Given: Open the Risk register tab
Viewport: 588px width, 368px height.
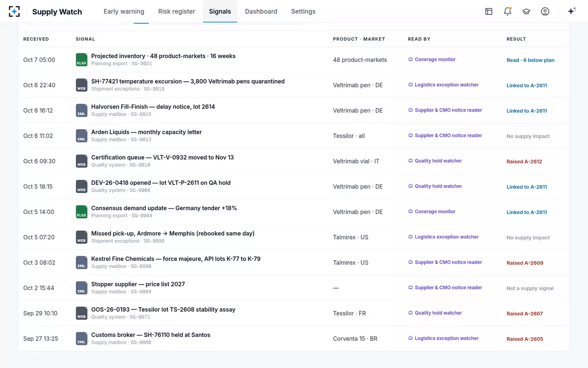Looking at the screenshot, I should 176,11.
